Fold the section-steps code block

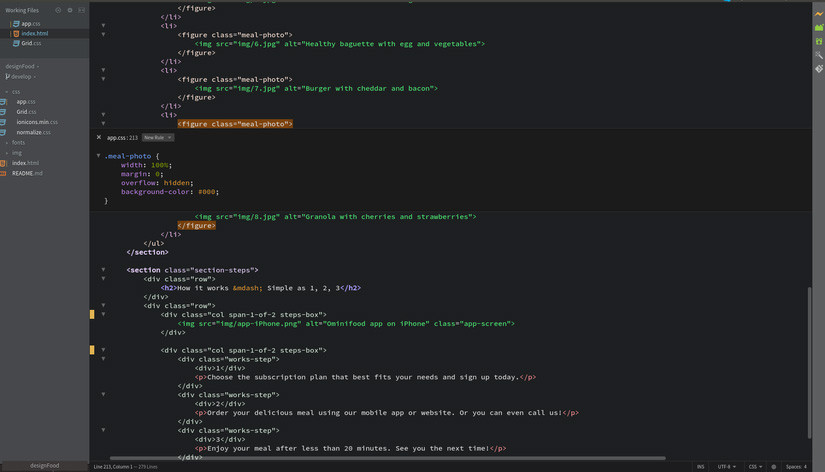(x=103, y=269)
